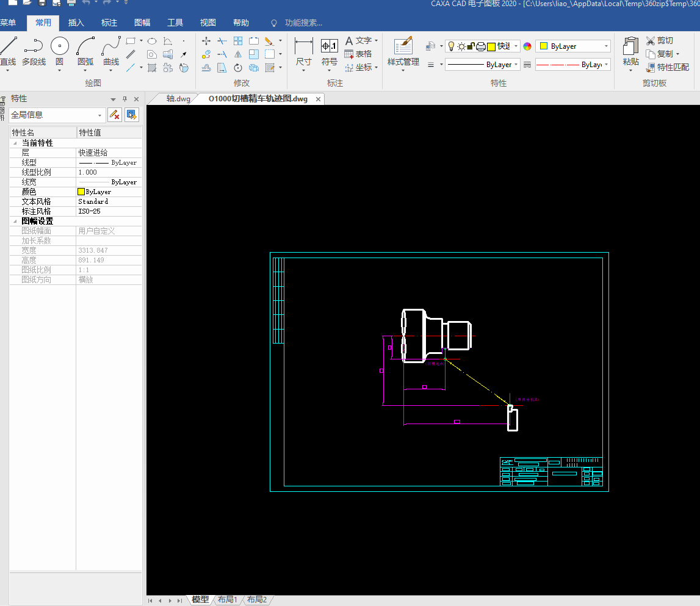Choose the rectangle drawing icon
The height and width of the screenshot is (606, 700).
[x=131, y=41]
